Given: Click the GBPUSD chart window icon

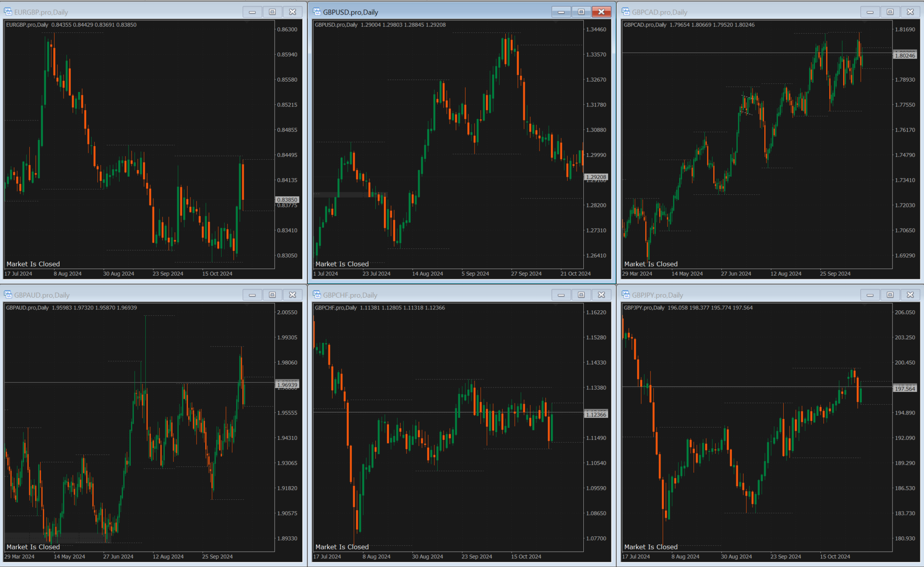Looking at the screenshot, I should [x=317, y=12].
